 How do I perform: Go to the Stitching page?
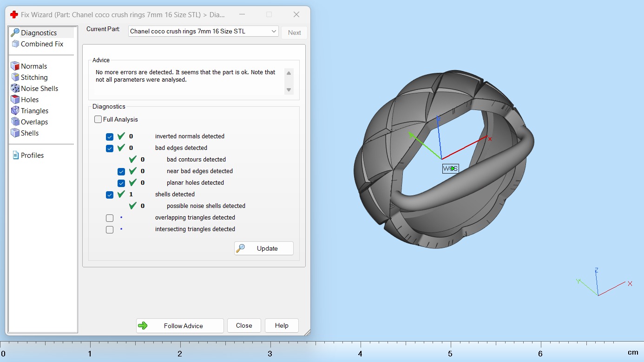pos(34,78)
